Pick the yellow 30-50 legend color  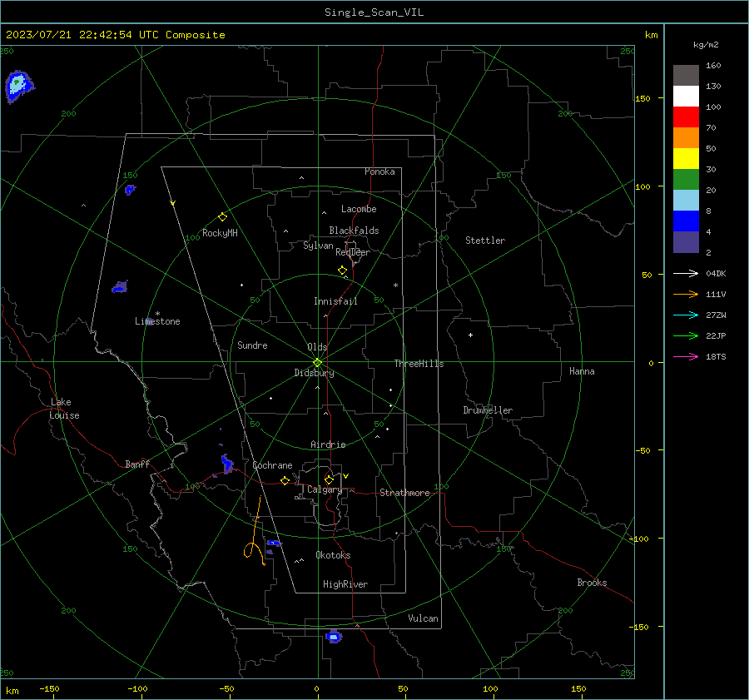[x=686, y=159]
